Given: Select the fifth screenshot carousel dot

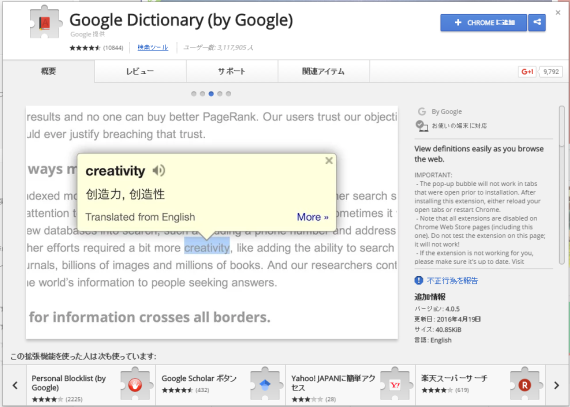Looking at the screenshot, I should pyautogui.click(x=229, y=94).
